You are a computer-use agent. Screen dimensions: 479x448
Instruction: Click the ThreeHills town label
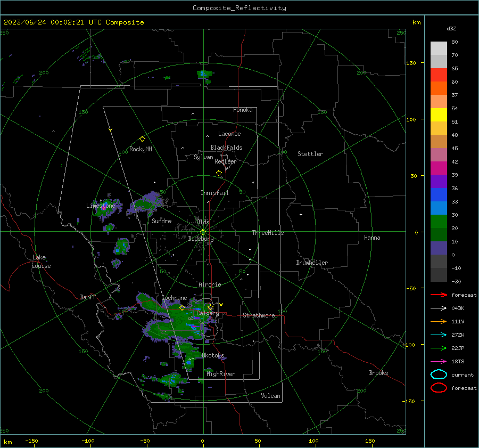[x=268, y=233]
